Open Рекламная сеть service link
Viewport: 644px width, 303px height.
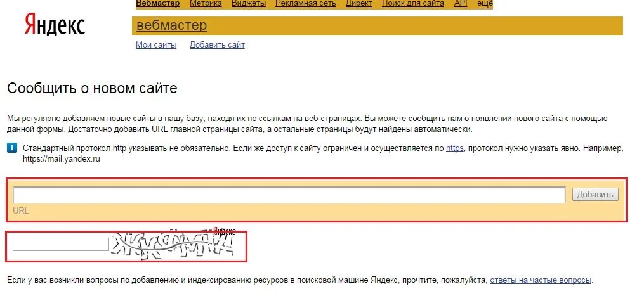[x=306, y=4]
